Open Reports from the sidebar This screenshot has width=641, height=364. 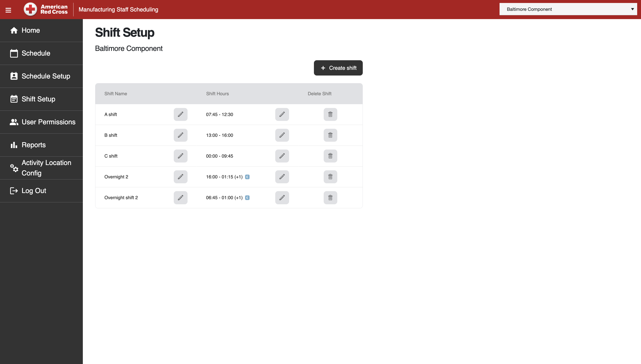click(41, 145)
